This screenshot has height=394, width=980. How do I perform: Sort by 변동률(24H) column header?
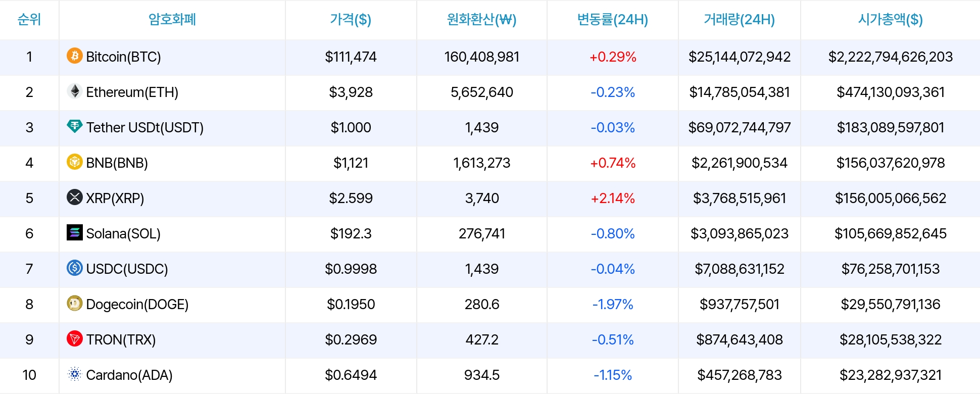pyautogui.click(x=612, y=20)
